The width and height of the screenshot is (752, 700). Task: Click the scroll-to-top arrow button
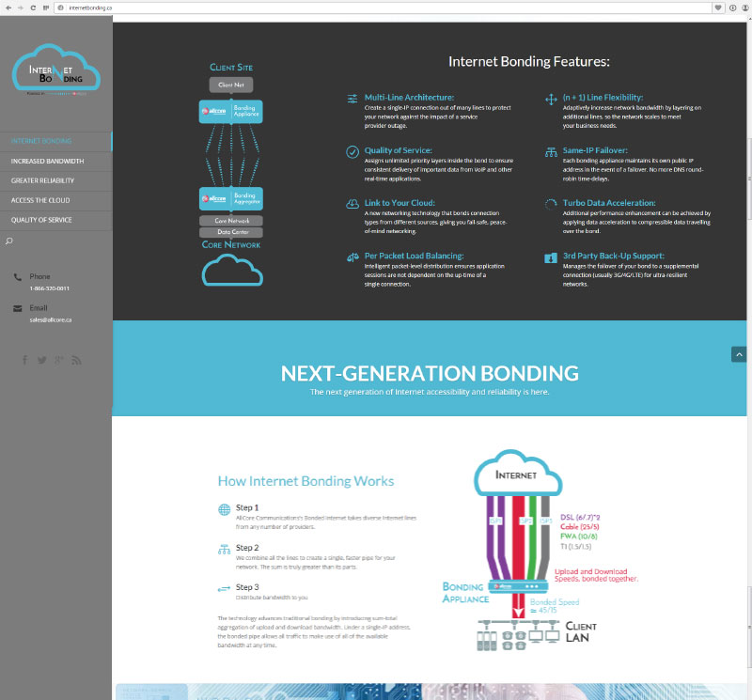pyautogui.click(x=739, y=354)
